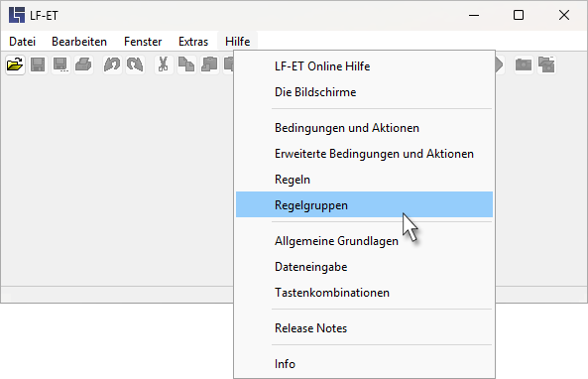Open the Release Notes entry
Screen dimensions: 588x379
coord(364,328)
